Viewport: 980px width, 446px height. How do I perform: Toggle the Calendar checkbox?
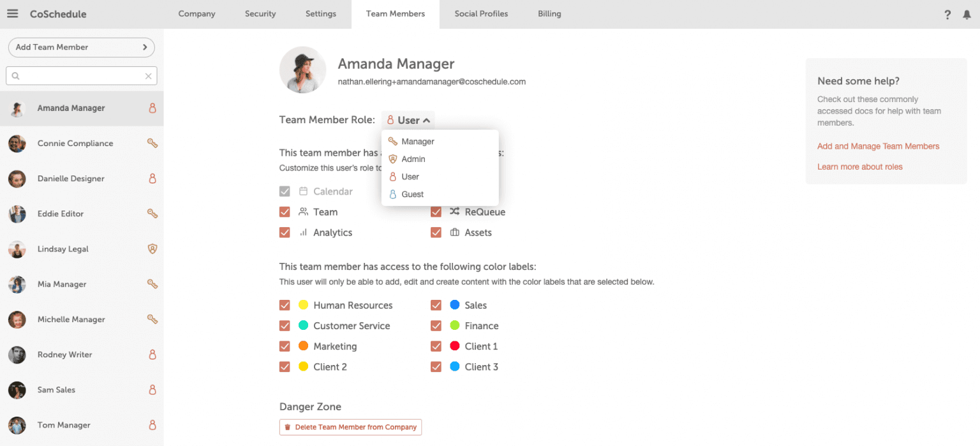285,191
